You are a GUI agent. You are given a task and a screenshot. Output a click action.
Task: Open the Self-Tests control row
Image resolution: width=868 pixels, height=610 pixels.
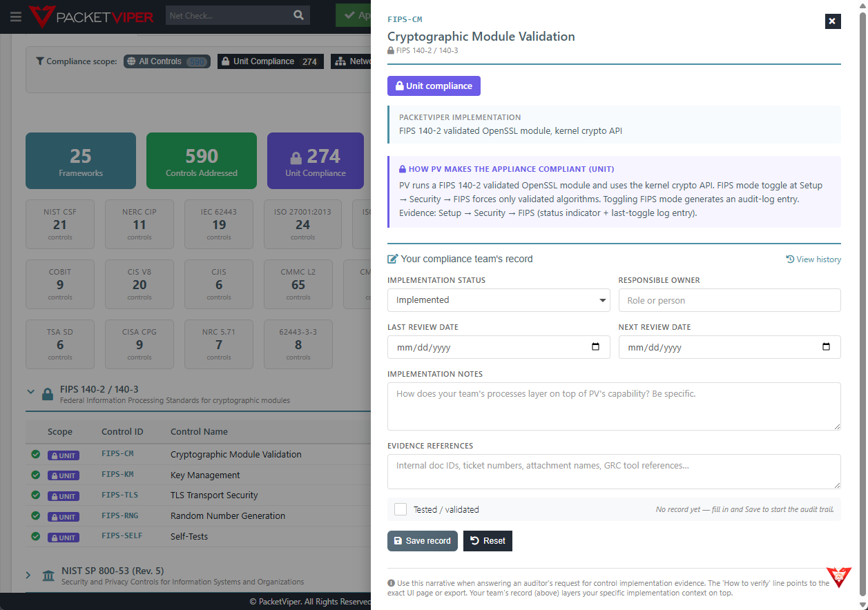coord(198,536)
